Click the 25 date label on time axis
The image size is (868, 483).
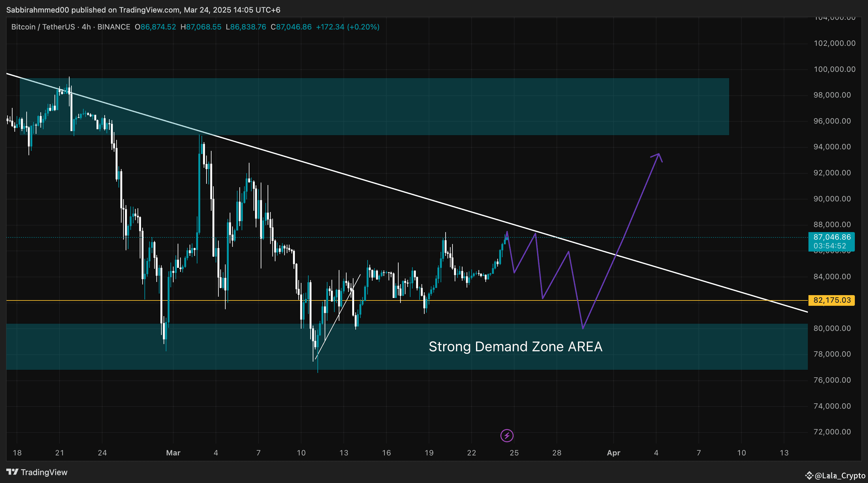(514, 453)
